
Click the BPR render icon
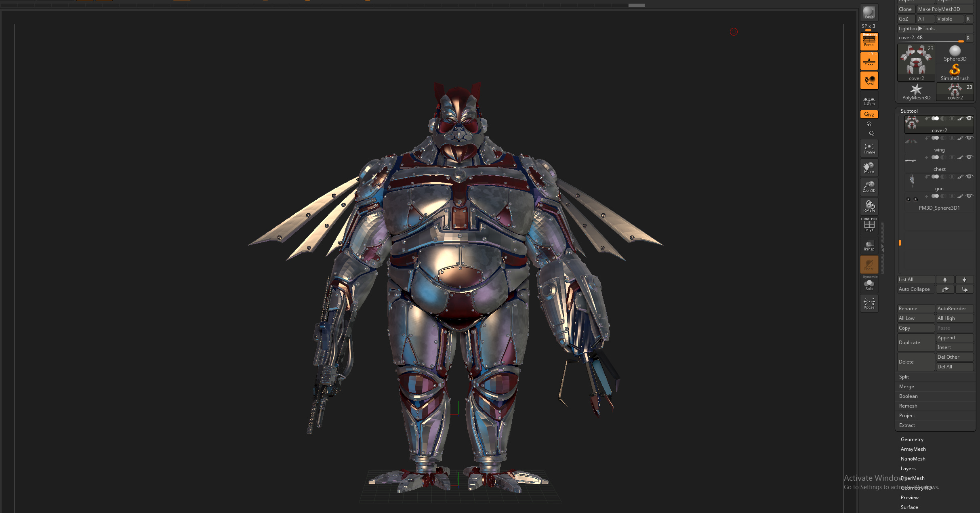869,13
